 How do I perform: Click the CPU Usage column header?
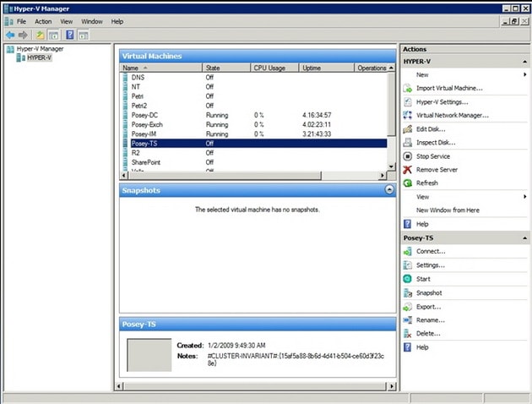tap(274, 68)
